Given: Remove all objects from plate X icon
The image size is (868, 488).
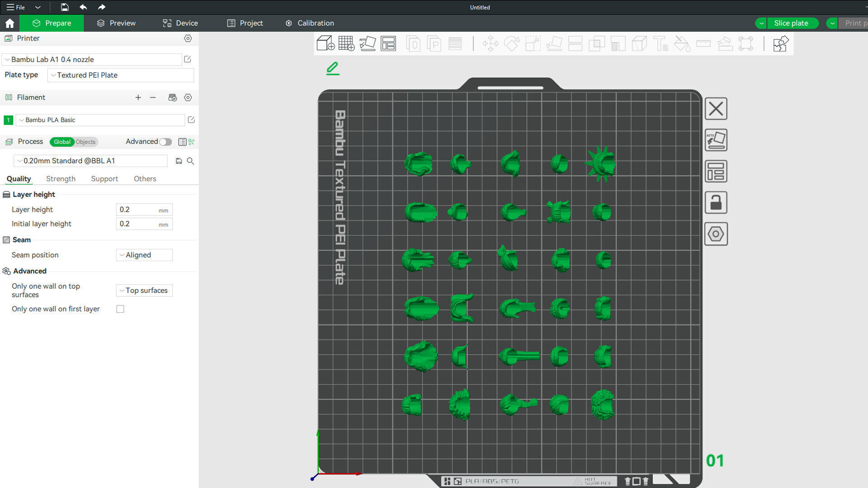Looking at the screenshot, I should (716, 109).
